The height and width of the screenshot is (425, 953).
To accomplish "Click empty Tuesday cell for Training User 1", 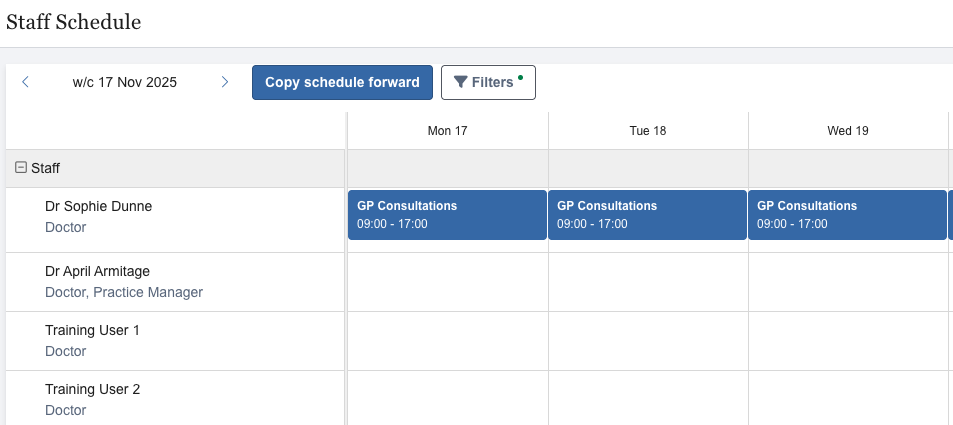I will [647, 341].
